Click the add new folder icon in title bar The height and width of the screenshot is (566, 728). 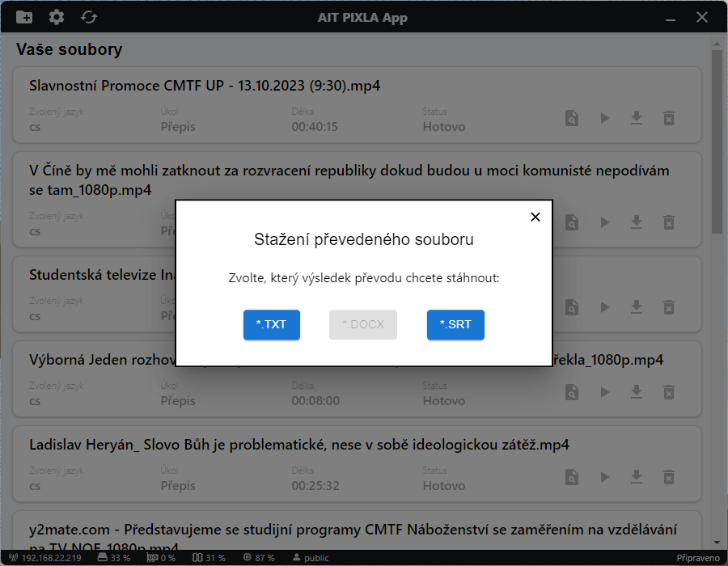24,17
